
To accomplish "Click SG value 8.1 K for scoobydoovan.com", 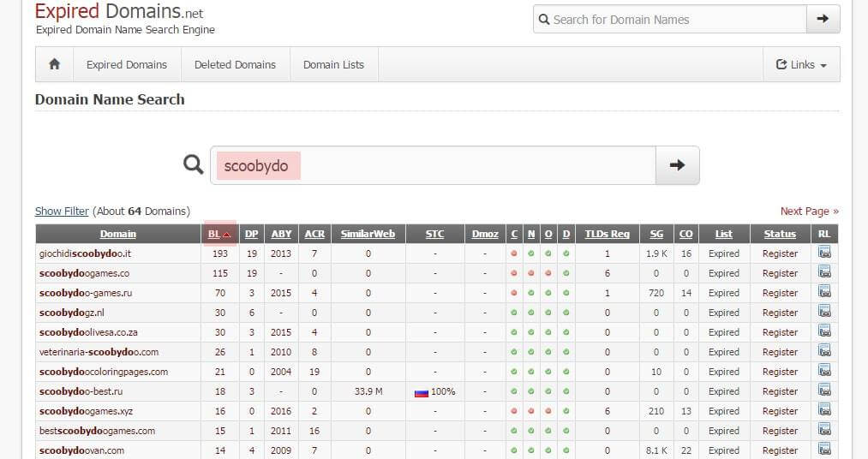I will coord(656,450).
